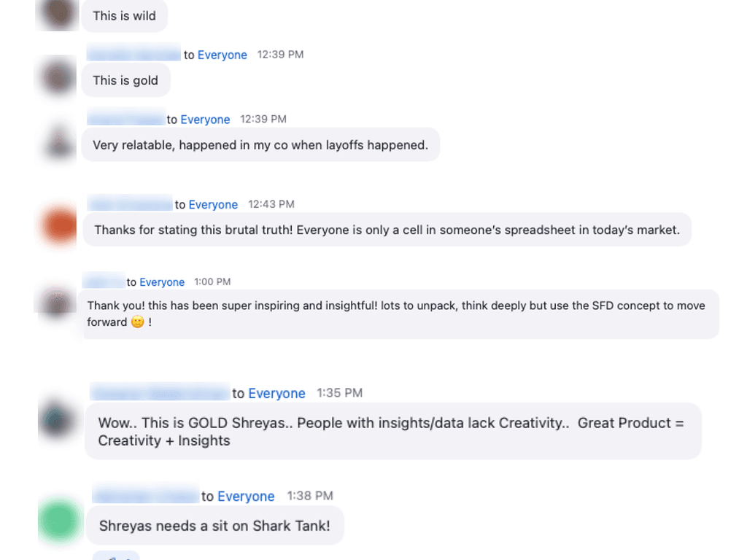Click avatar beside "Wow.. This is GOLD" message
Image resolution: width=747 pixels, height=560 pixels.
tap(58, 419)
